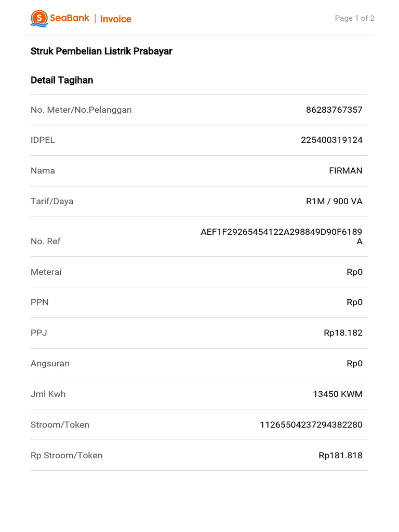Select IDPEL value 225400319124
The image size is (399, 532).
tap(331, 140)
